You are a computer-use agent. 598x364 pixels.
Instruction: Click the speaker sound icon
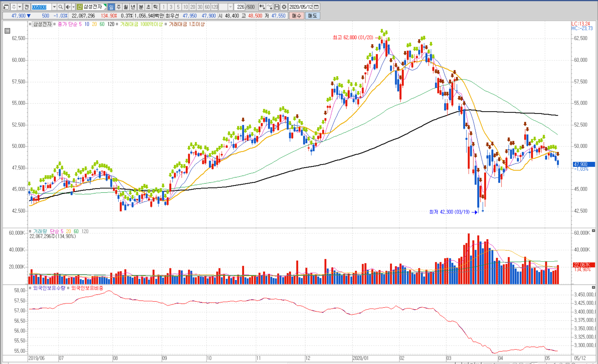click(68, 7)
